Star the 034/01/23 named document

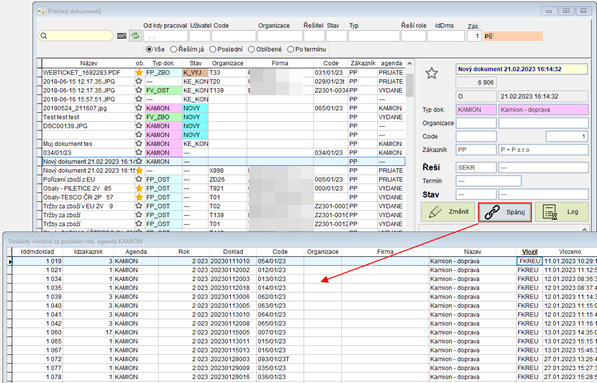pos(139,152)
